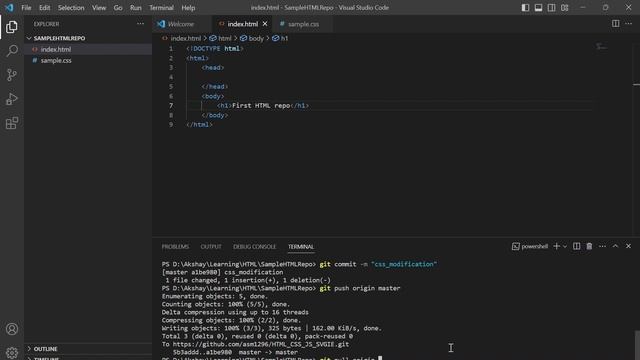Open Source Control view

click(x=12, y=75)
